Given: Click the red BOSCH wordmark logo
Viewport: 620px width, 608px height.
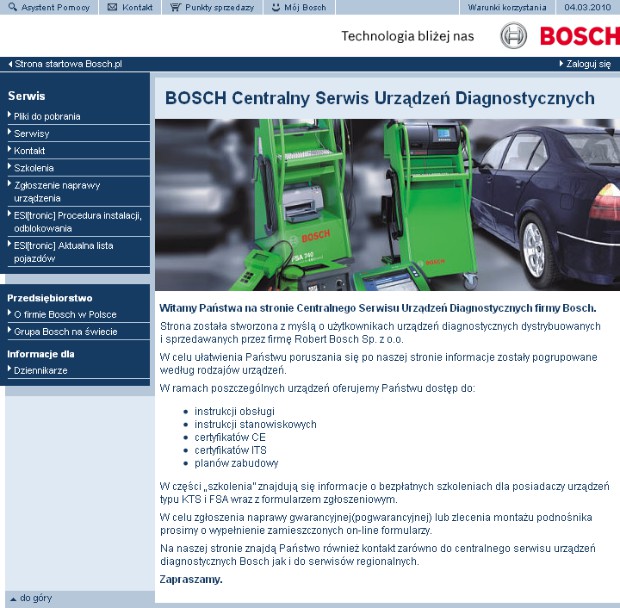Looking at the screenshot, I should click(x=580, y=36).
